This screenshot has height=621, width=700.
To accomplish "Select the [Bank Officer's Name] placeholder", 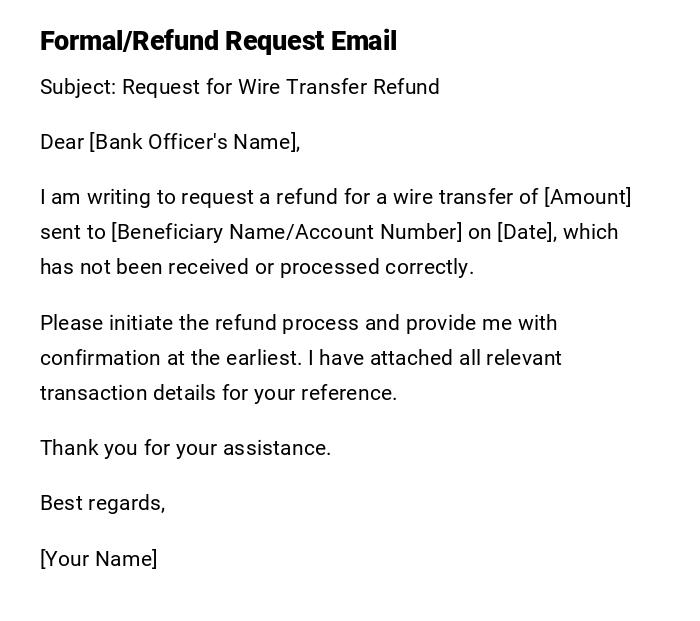I will [194, 142].
